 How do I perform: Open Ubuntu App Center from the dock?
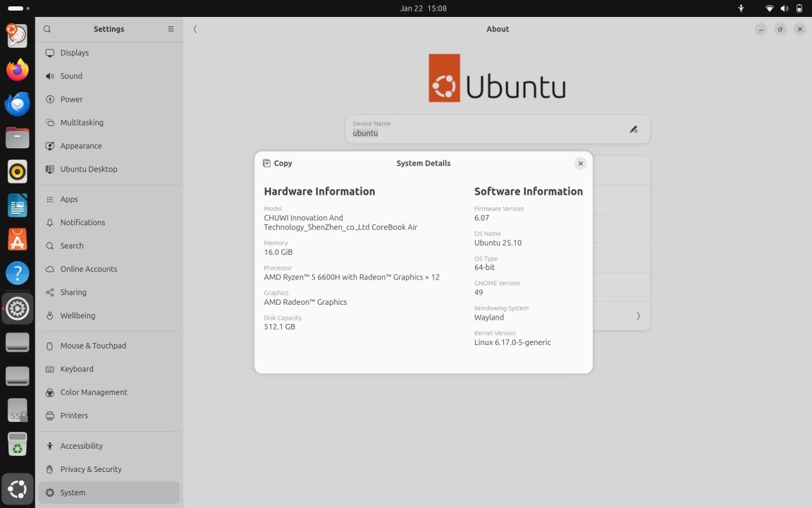tap(17, 239)
